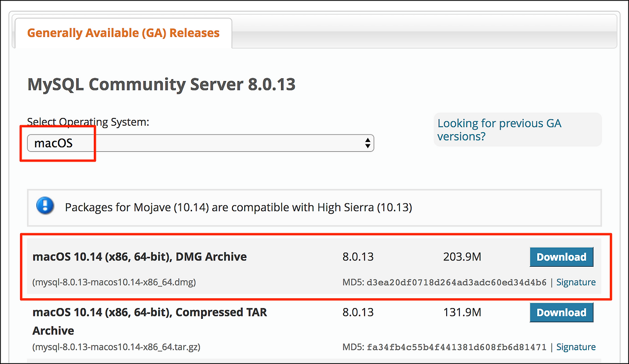Click the 203.9M file size for the DMG
This screenshot has width=629, height=364.
point(462,256)
